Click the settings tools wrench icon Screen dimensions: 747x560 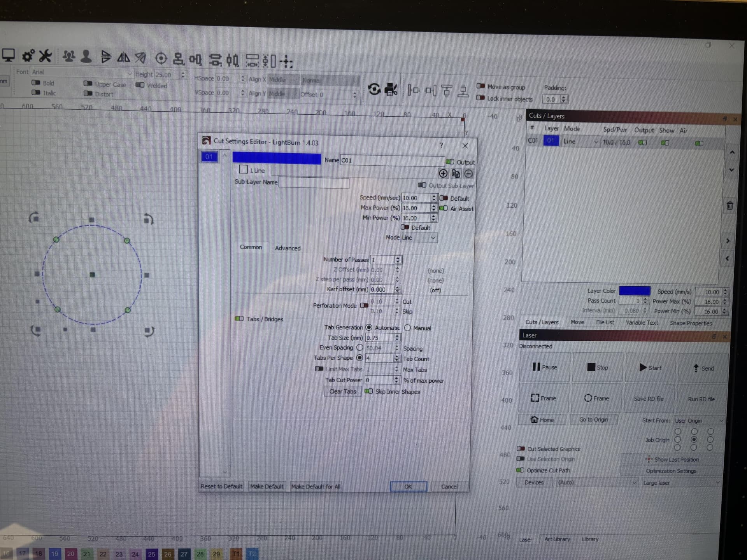coord(45,56)
